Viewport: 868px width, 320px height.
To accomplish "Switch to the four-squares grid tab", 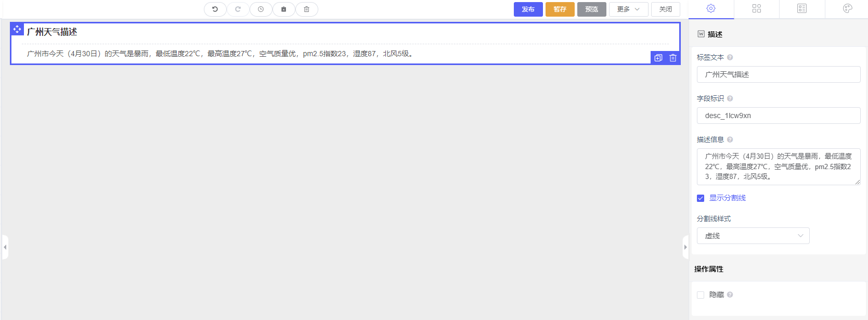I will click(x=756, y=8).
